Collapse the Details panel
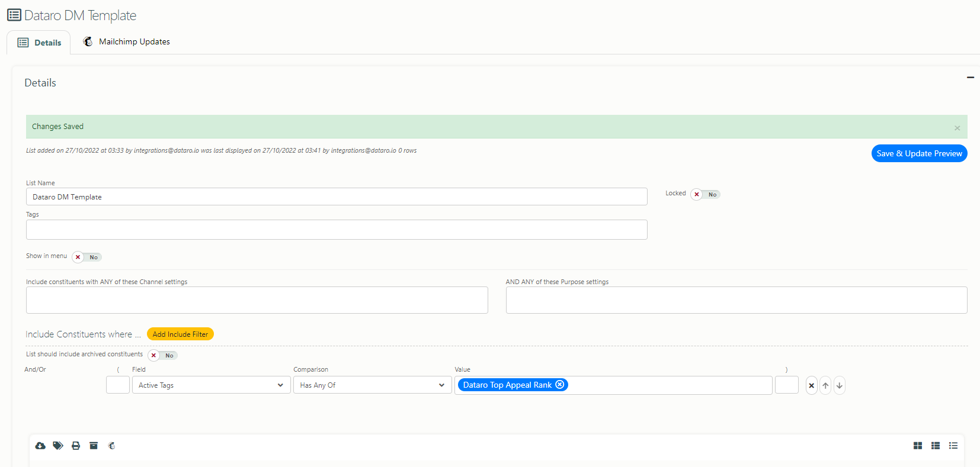This screenshot has width=980, height=467. (x=971, y=78)
